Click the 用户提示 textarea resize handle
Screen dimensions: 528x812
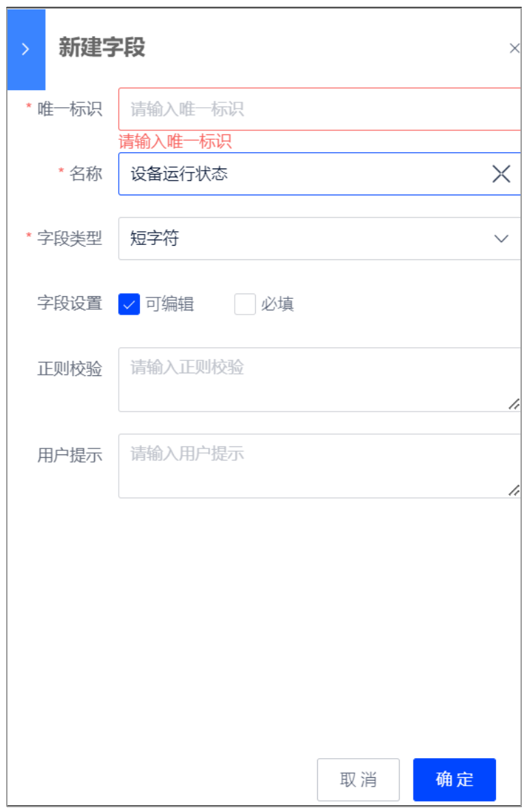point(514,491)
